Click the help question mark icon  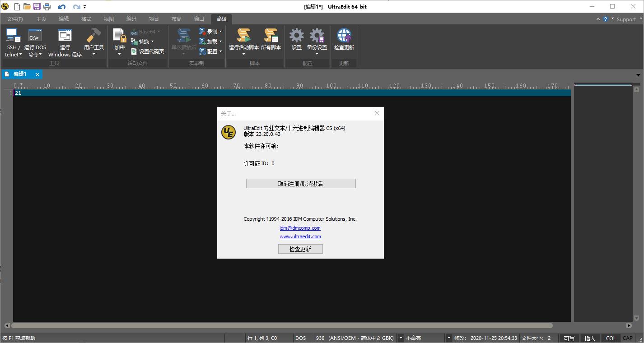pos(606,19)
